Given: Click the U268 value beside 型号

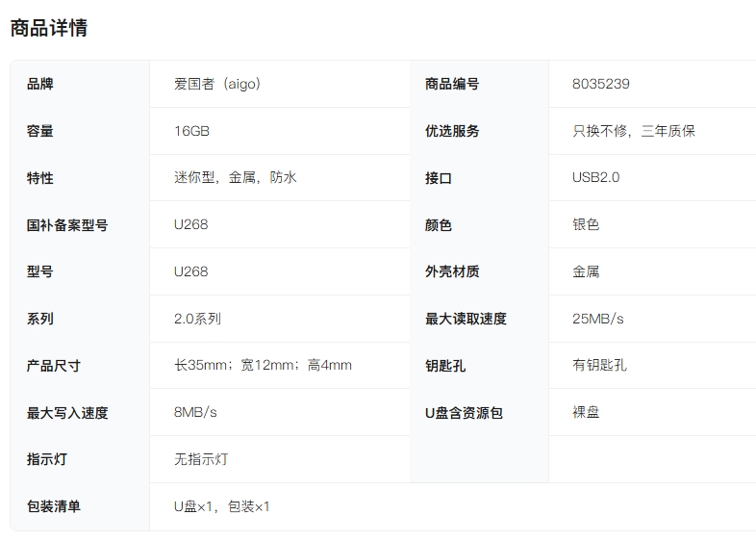Looking at the screenshot, I should (x=190, y=271).
